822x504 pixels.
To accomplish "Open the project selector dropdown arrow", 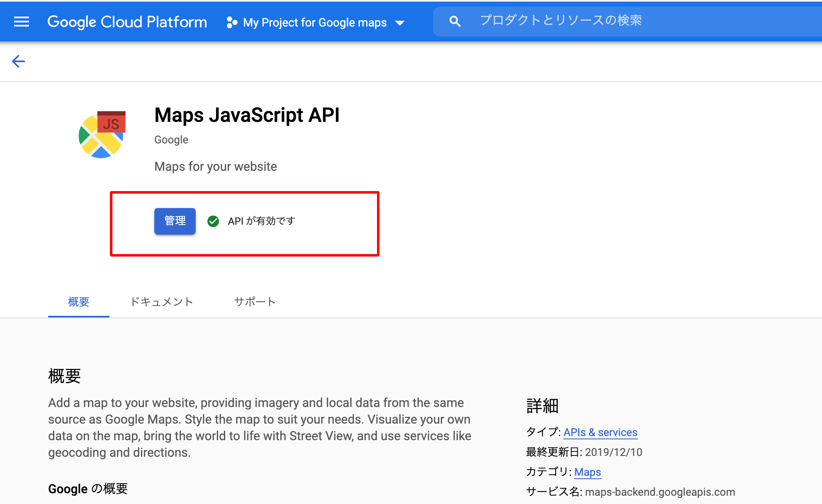I will 400,23.
